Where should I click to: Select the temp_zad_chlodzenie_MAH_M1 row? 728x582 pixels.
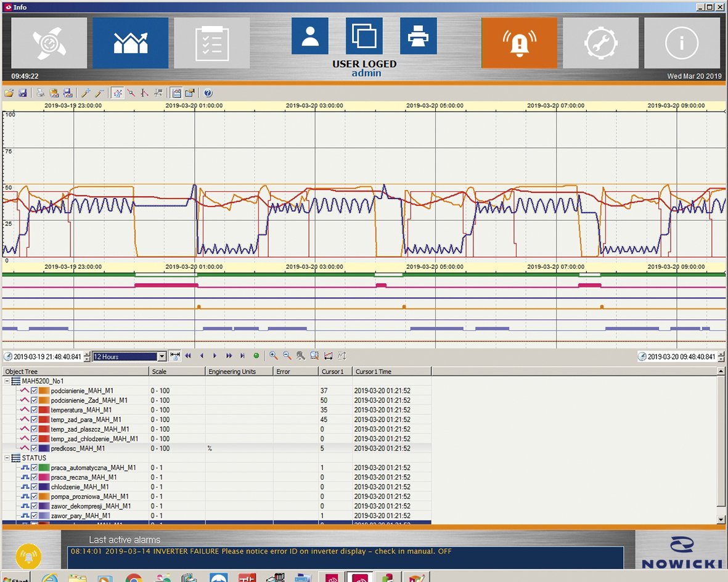point(216,438)
